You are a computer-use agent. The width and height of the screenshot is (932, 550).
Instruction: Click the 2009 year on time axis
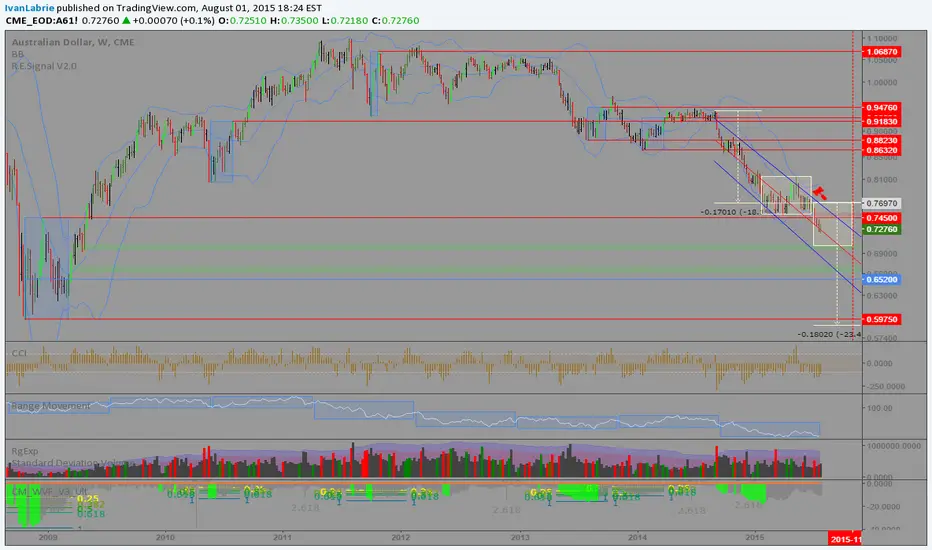(x=48, y=538)
